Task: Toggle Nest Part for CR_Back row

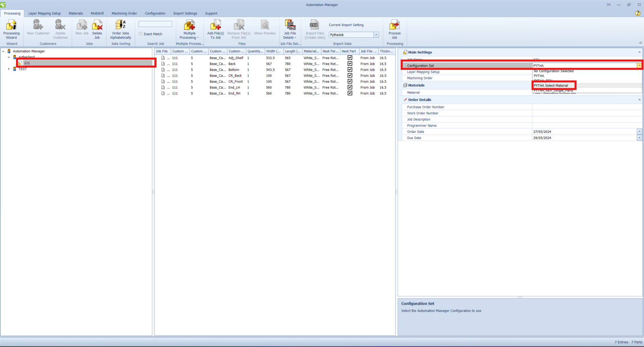Action: click(x=350, y=76)
